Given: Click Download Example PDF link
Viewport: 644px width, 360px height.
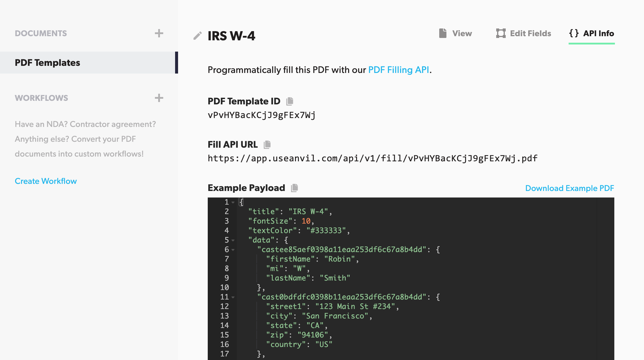Looking at the screenshot, I should point(570,188).
